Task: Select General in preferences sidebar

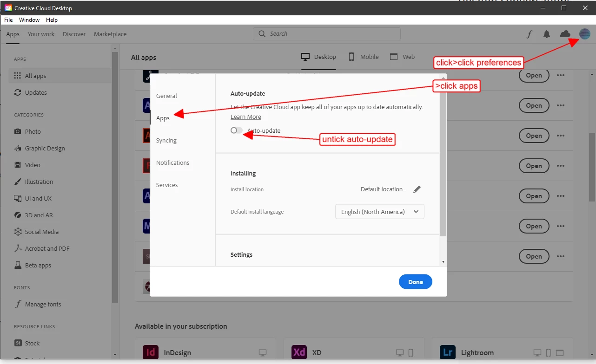Action: click(x=166, y=96)
